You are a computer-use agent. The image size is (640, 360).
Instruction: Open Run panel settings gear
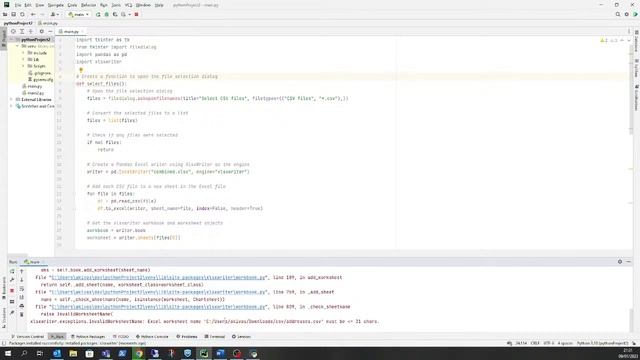pyautogui.click(x=620, y=262)
